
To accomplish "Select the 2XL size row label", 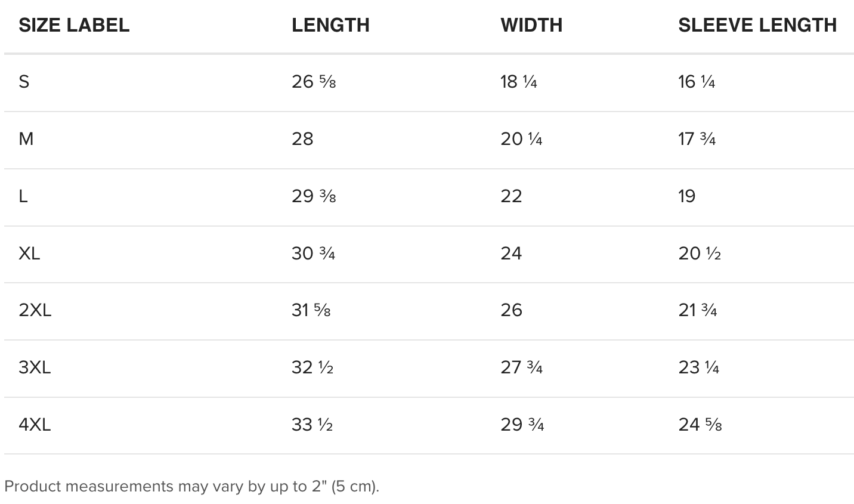I will (x=35, y=310).
